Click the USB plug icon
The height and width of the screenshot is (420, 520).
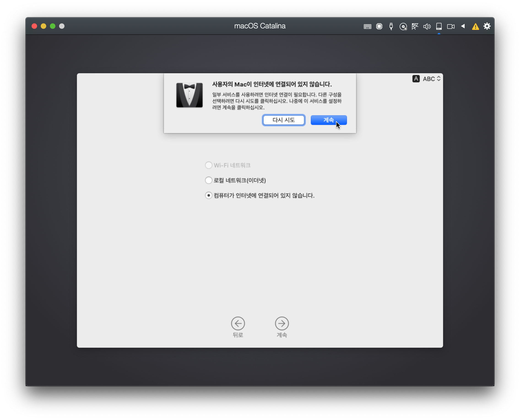tap(391, 26)
